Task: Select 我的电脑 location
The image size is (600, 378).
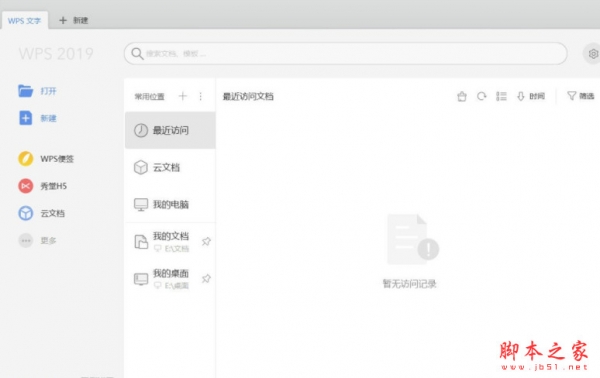Action: (x=170, y=204)
